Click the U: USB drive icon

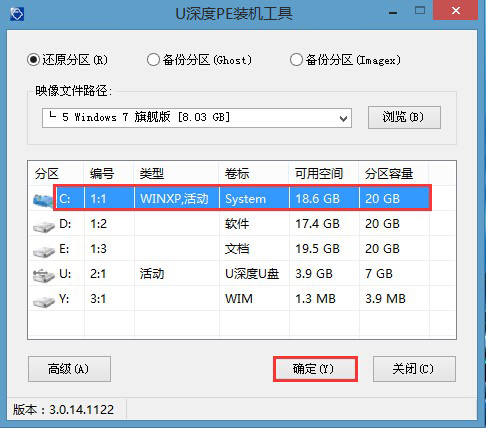pos(44,276)
